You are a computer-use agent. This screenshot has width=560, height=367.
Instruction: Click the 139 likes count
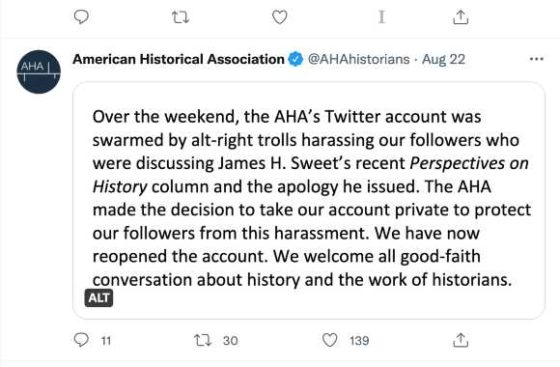359,341
